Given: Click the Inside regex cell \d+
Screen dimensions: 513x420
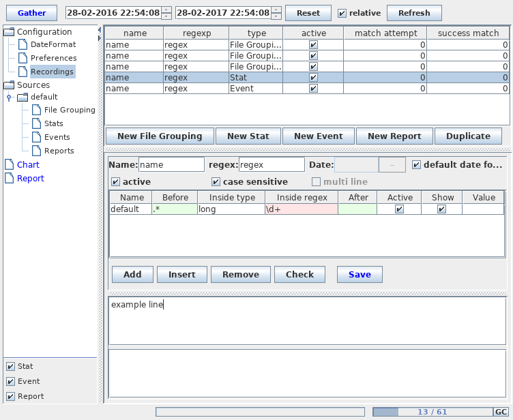Looking at the screenshot, I should [302, 209].
